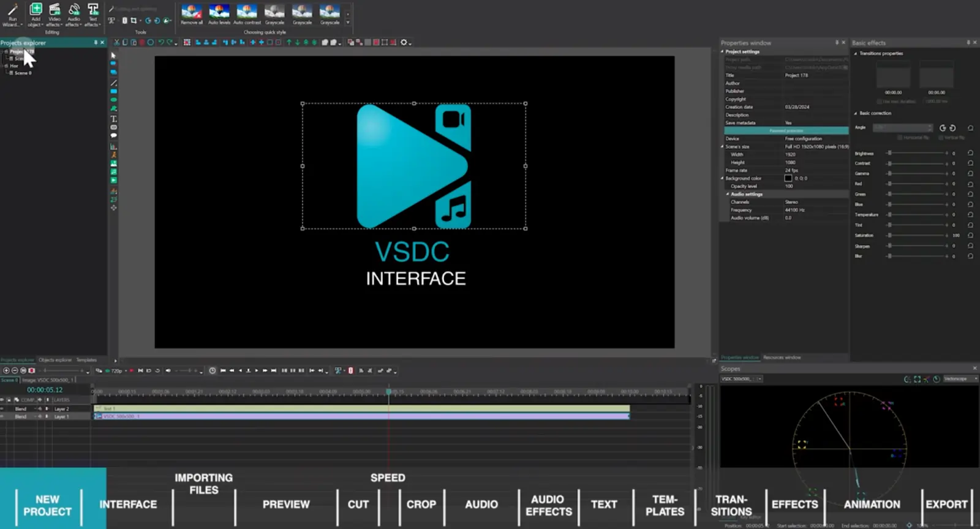Toggle the Use max duration checkbox
The width and height of the screenshot is (980, 529).
coord(880,101)
